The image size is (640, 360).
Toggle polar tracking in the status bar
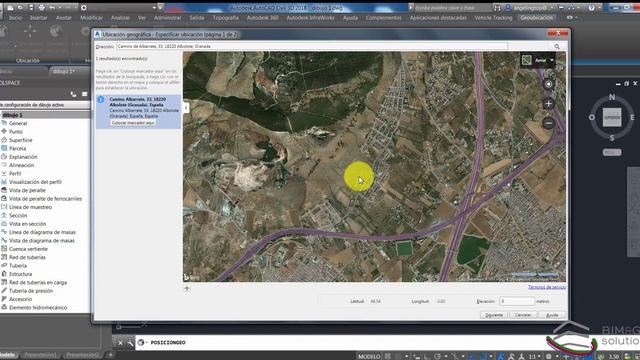pos(437,356)
